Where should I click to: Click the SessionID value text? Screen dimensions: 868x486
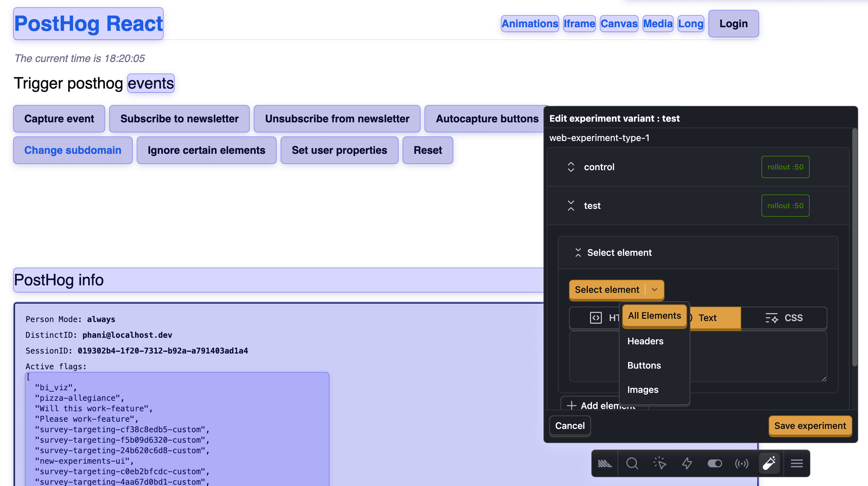pyautogui.click(x=163, y=351)
